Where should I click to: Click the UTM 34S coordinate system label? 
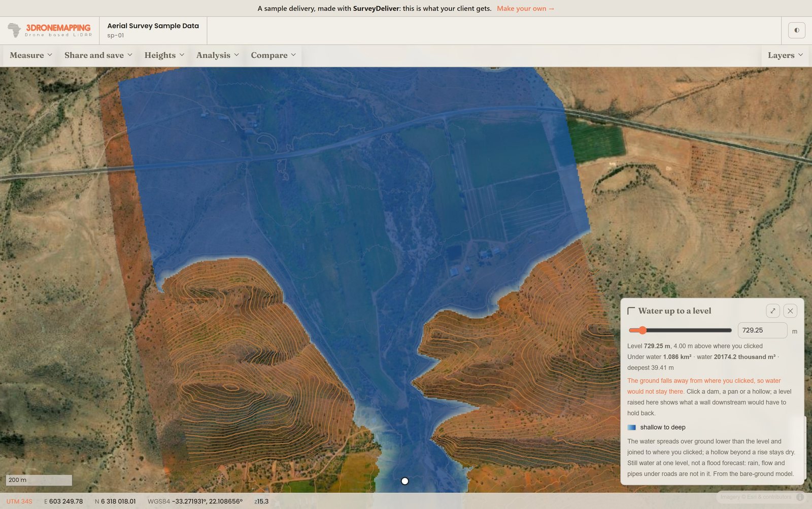click(x=19, y=501)
